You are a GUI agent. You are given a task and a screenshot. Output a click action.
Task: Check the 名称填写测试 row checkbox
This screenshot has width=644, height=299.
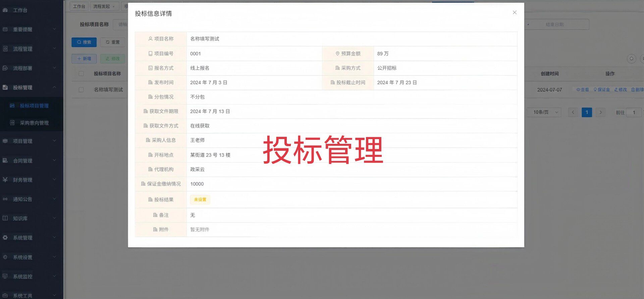click(81, 90)
